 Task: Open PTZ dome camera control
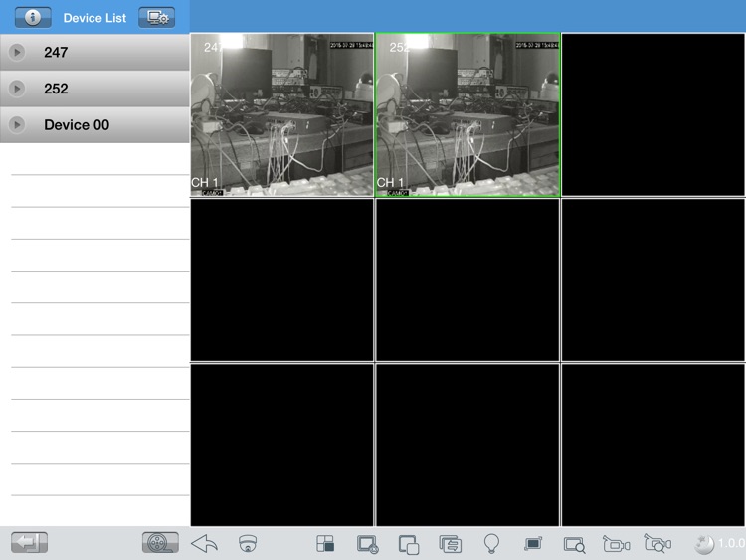[x=248, y=543]
